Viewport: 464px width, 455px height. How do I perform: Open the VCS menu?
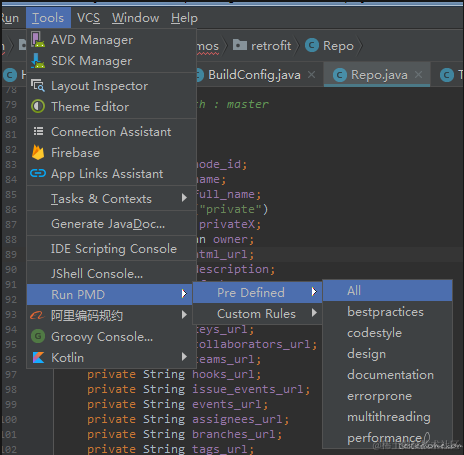tap(88, 18)
